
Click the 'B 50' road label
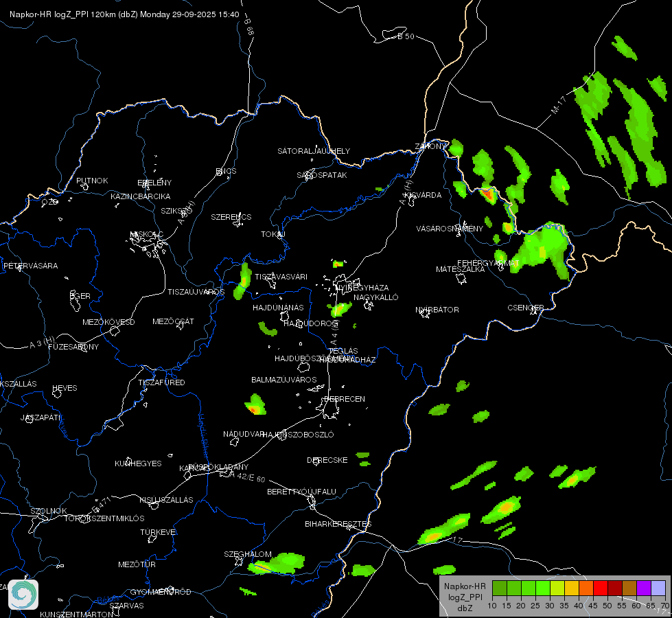tap(406, 36)
